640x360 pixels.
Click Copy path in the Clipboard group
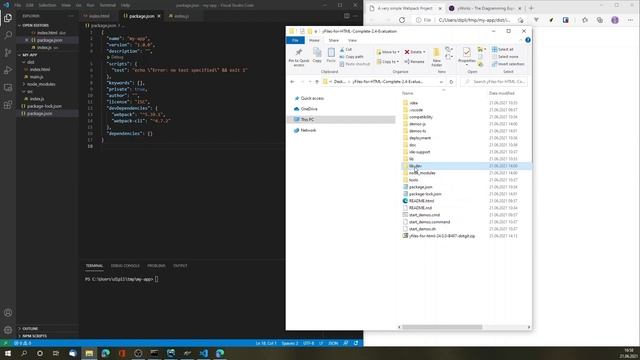[x=351, y=57]
